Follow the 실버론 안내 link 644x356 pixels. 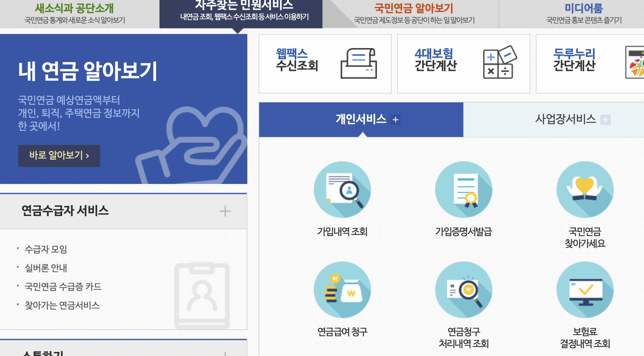[x=46, y=268]
